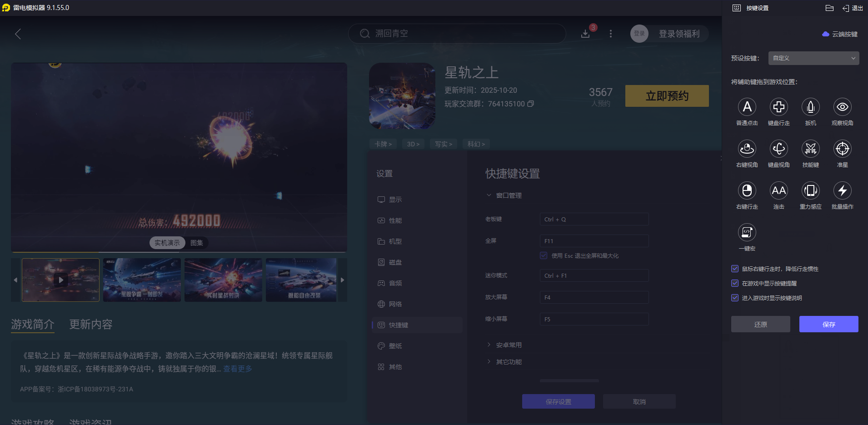Select the 技能键 (skill key) icon

point(810,149)
